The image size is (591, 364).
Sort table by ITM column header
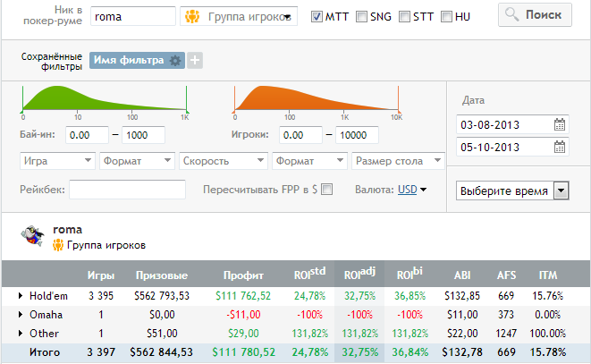(x=548, y=275)
